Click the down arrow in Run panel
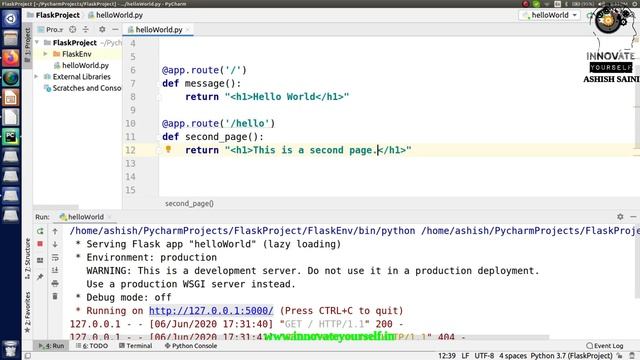This screenshot has height=360, width=640. click(55, 244)
